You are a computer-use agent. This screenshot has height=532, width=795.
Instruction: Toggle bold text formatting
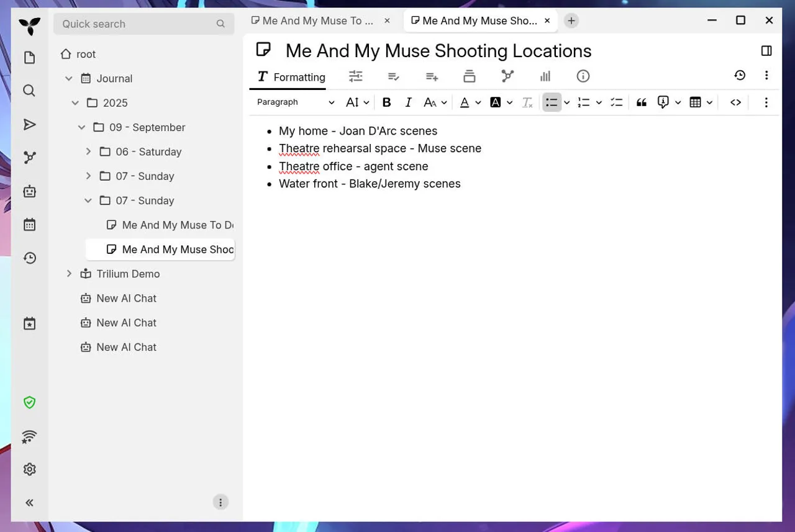386,102
